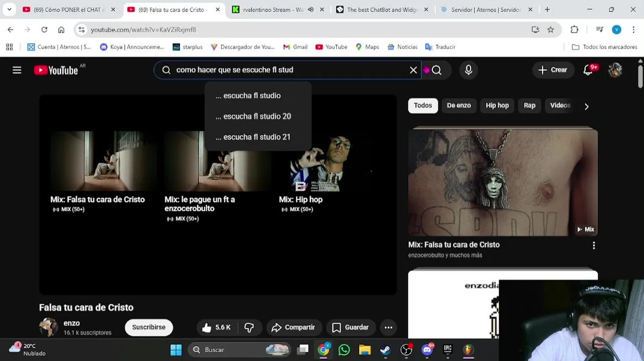644x361 pixels.
Task: Open WhatsApp from taskbar
Action: click(x=344, y=349)
